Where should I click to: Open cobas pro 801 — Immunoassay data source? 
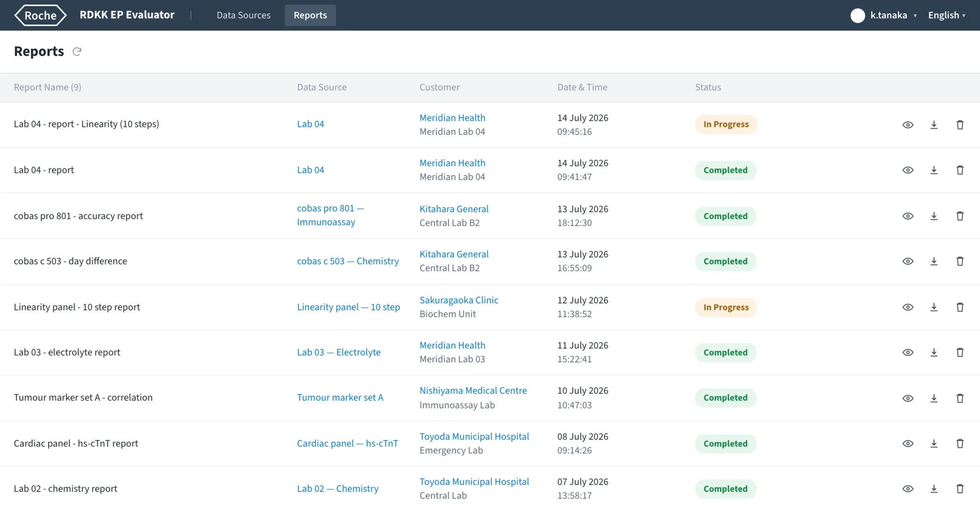(331, 215)
